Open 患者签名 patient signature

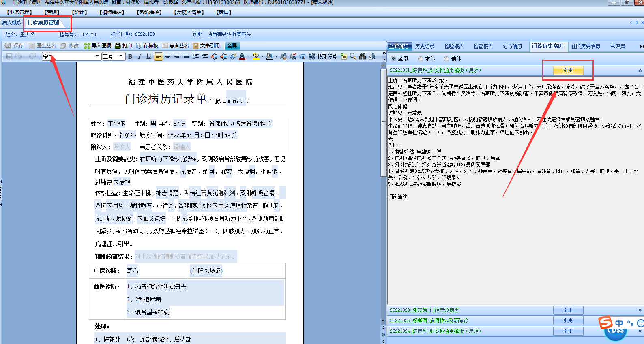pyautogui.click(x=175, y=46)
